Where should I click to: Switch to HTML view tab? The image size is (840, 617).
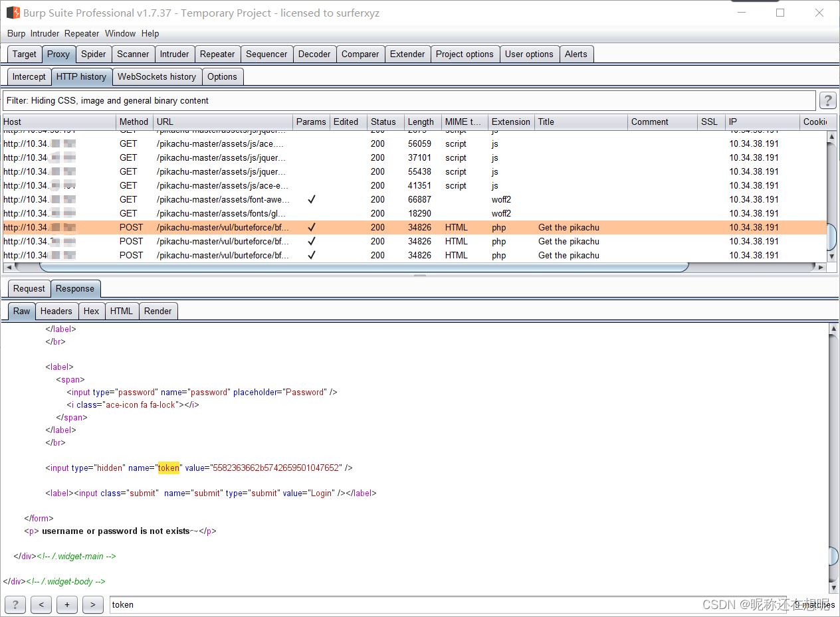(122, 311)
